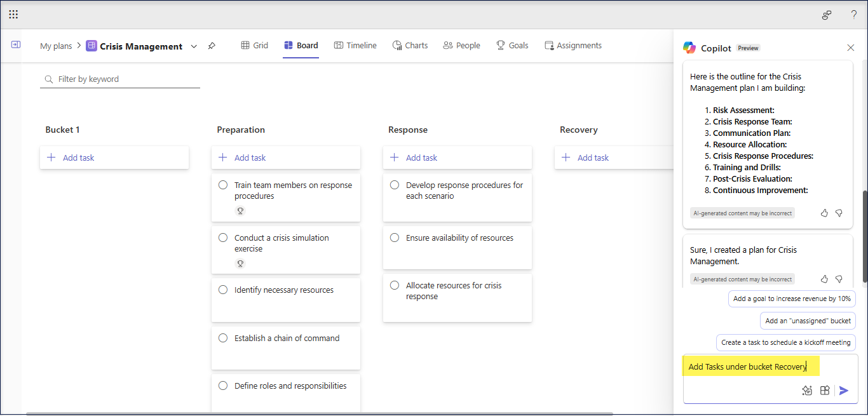Image resolution: width=868 pixels, height=416 pixels.
Task: Complete the 'Establish a chain of command' task
Action: coord(223,339)
